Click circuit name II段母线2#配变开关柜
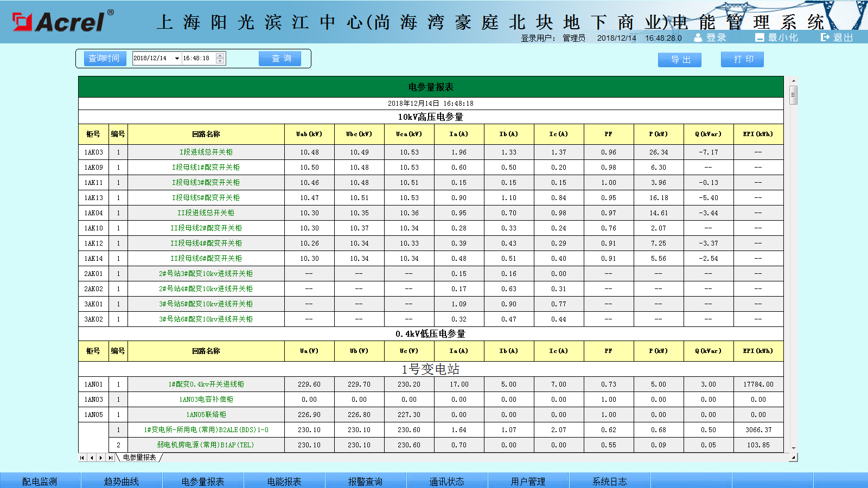The height and width of the screenshot is (488, 868). pos(206,228)
